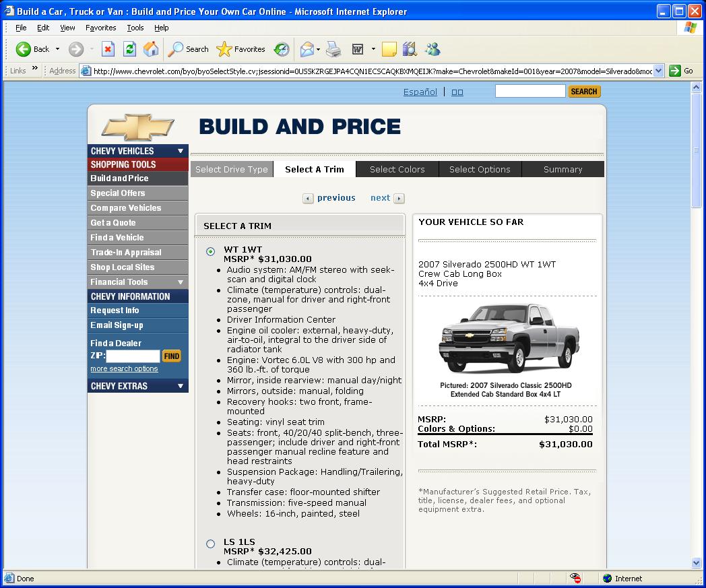Click the Mail envelope icon
Viewport: 706px width, 588px height.
point(307,49)
